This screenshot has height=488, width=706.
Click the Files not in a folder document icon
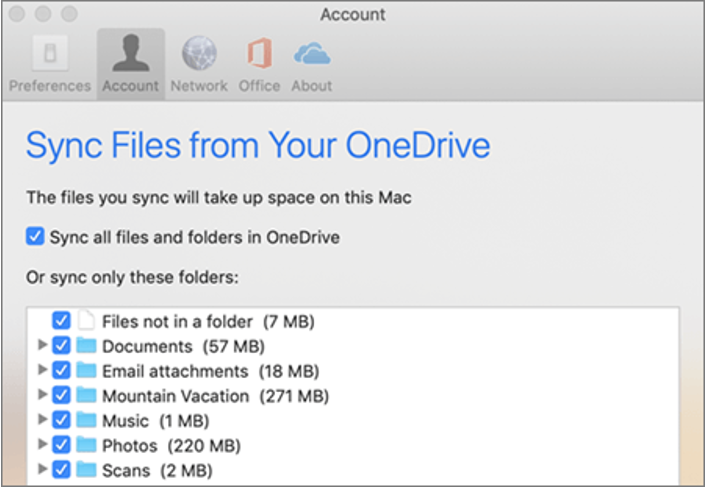pos(86,321)
